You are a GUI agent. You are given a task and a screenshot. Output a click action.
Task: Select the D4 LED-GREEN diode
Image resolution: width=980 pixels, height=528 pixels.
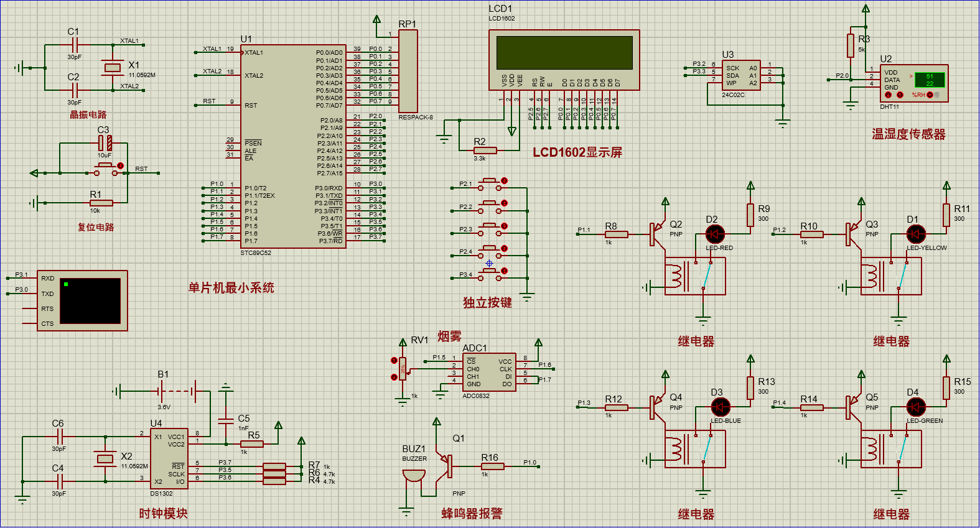coord(916,407)
